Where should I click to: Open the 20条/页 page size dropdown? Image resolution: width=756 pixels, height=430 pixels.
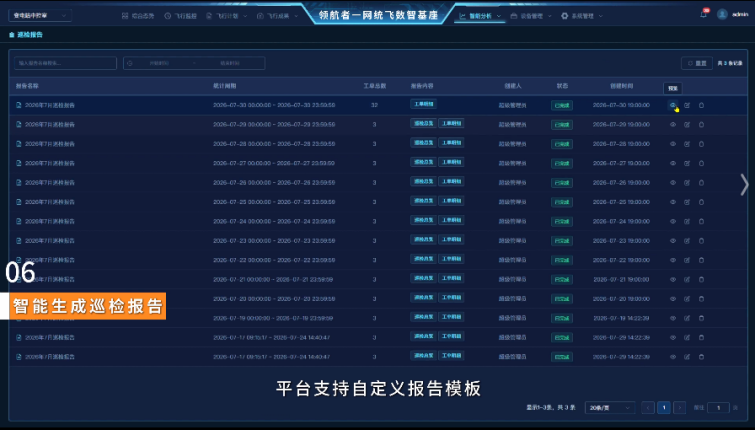point(610,408)
